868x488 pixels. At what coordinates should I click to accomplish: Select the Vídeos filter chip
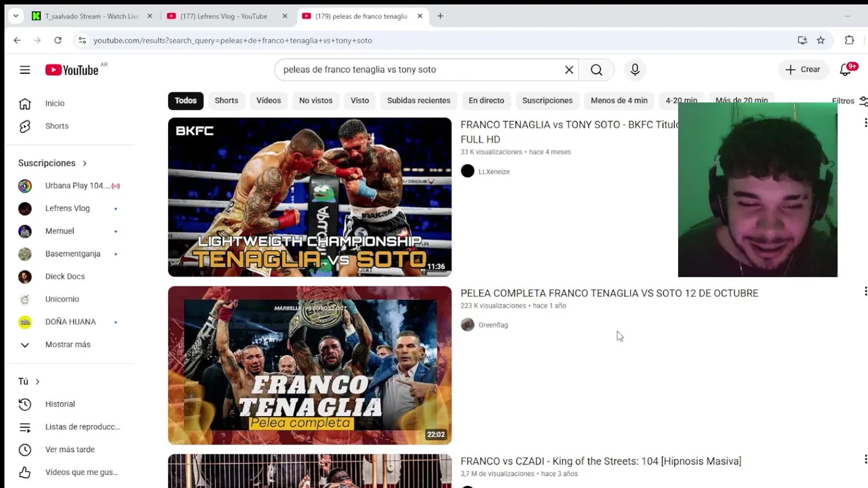click(269, 100)
